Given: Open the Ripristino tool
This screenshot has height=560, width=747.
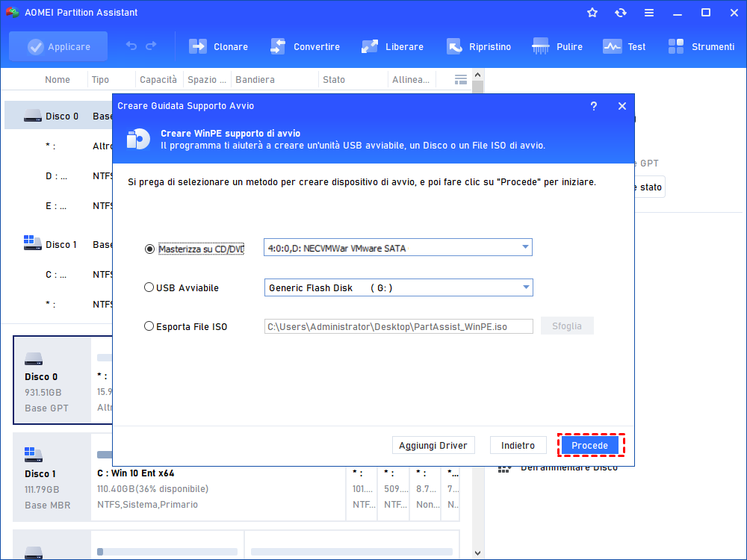Looking at the screenshot, I should coord(478,46).
